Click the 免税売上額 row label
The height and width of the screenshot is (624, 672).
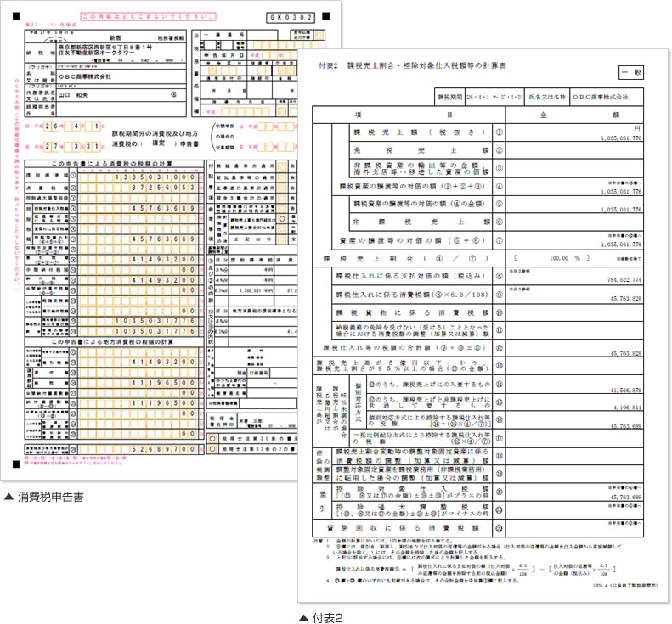tap(421, 150)
